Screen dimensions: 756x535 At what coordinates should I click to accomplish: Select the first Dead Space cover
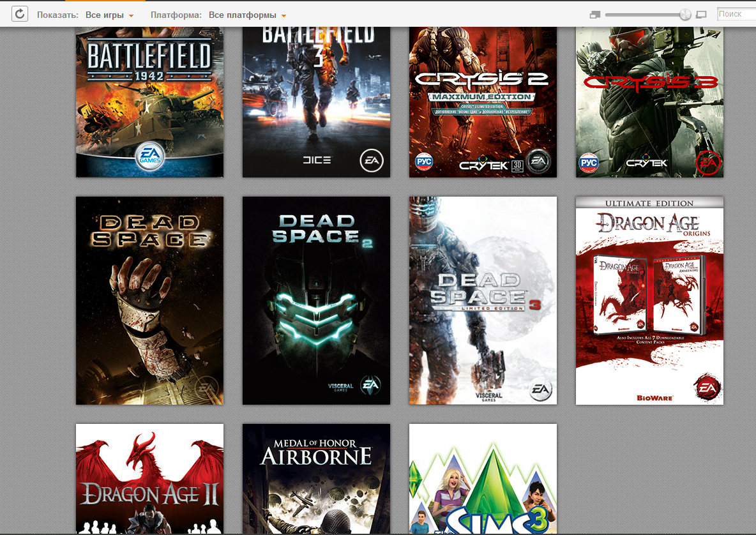tap(149, 300)
